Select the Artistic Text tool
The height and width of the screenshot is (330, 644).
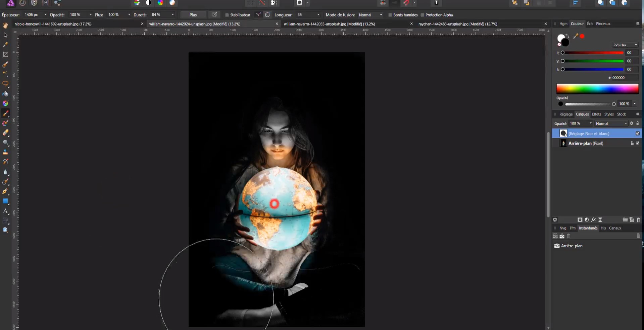click(5, 211)
